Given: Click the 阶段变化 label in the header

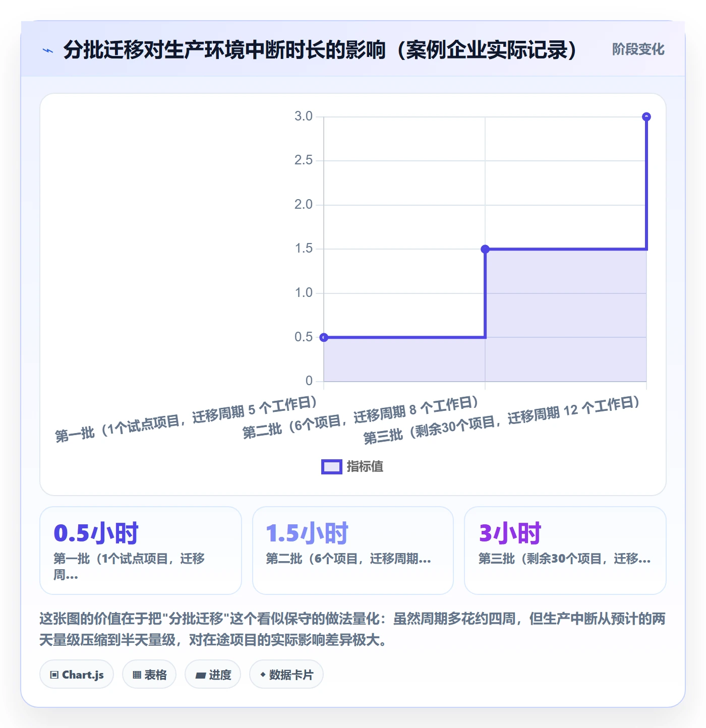Looking at the screenshot, I should 638,49.
